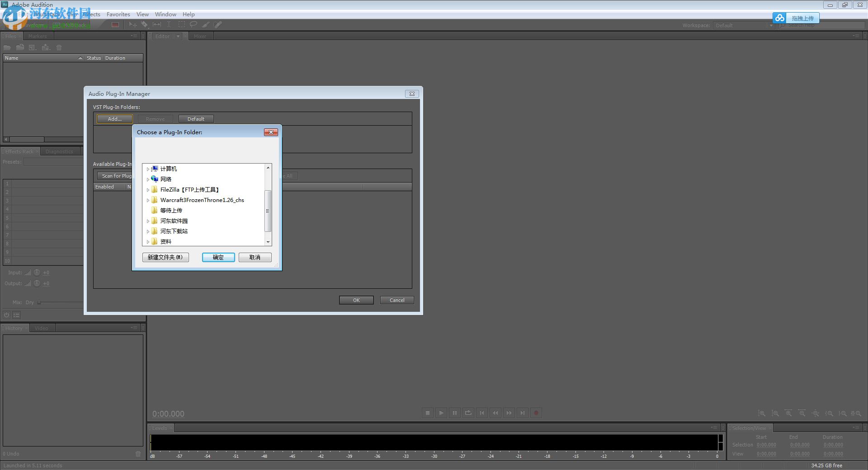
Task: Select the Move tool in the toolbar
Action: click(132, 24)
